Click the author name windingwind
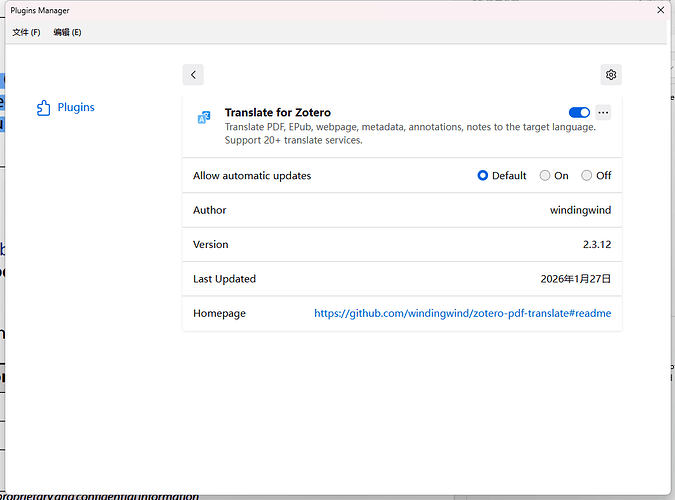Image resolution: width=675 pixels, height=500 pixels. click(x=580, y=210)
